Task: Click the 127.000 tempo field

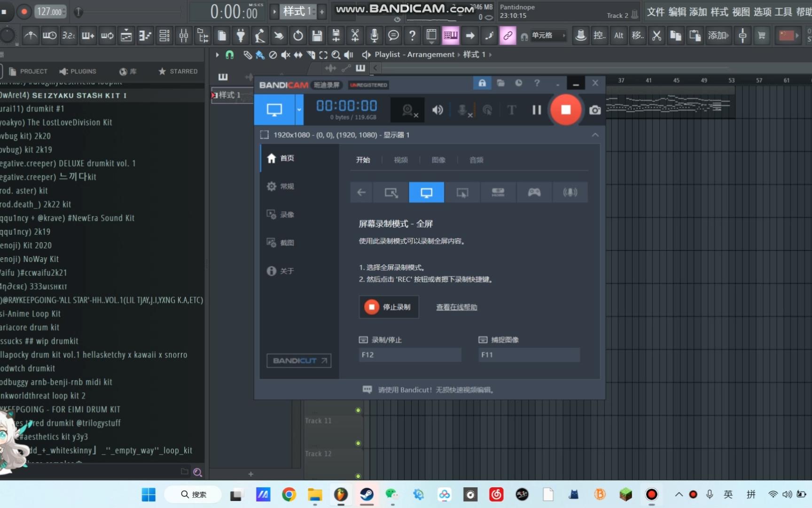Action: [x=50, y=12]
